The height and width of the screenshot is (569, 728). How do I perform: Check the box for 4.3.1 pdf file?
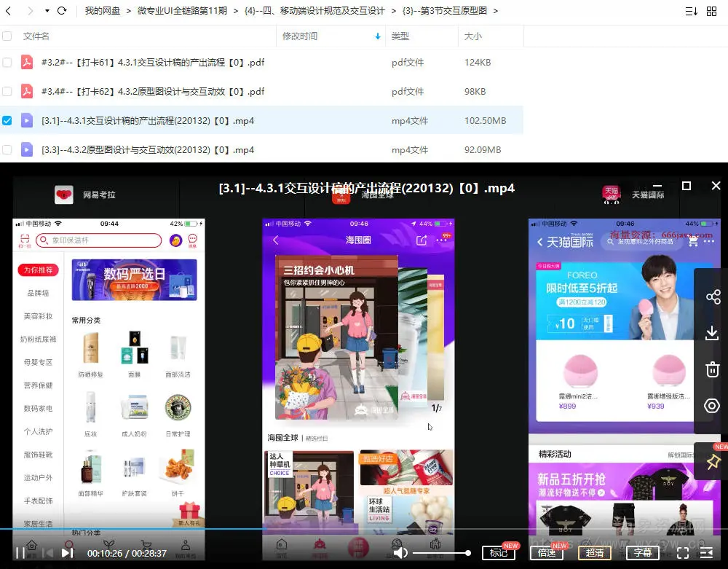pos(7,63)
